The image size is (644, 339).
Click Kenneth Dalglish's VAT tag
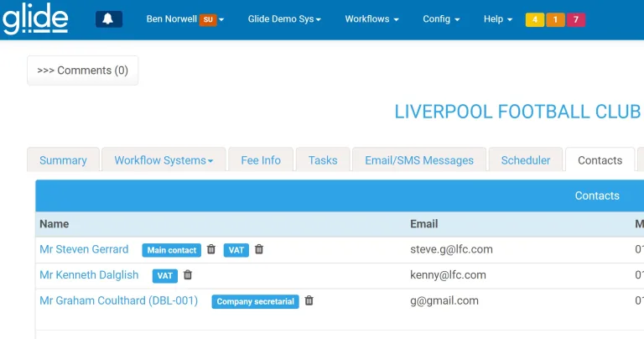pos(164,275)
